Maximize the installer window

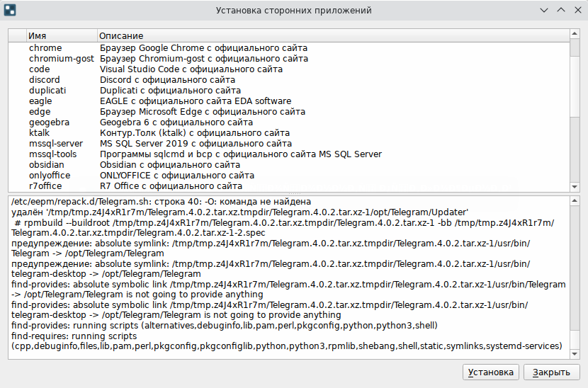tap(560, 11)
